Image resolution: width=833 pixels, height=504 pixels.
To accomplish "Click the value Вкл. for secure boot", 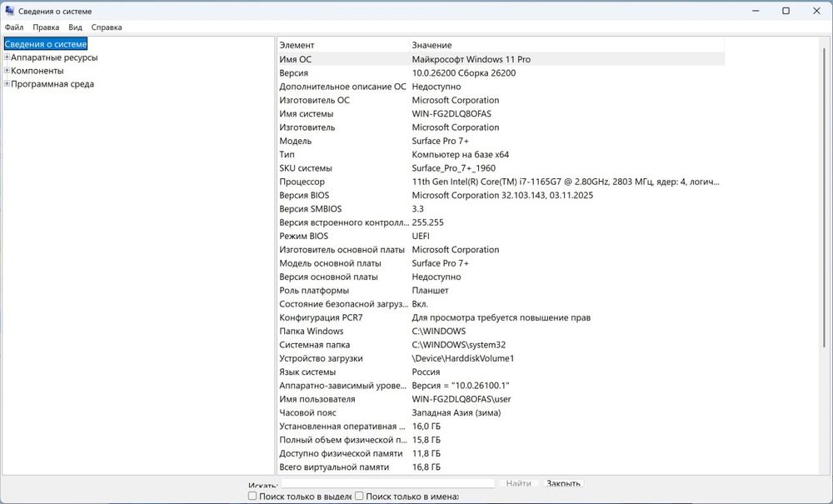I will coord(420,304).
